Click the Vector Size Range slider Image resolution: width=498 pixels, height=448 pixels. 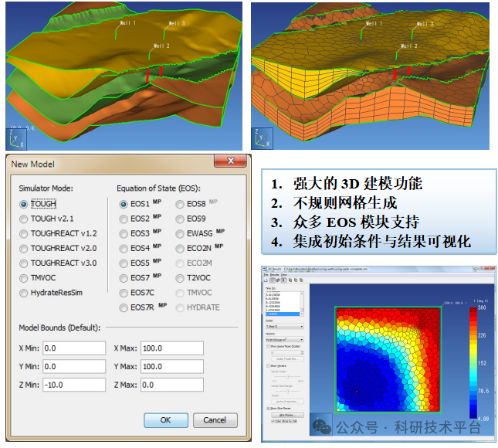click(287, 392)
